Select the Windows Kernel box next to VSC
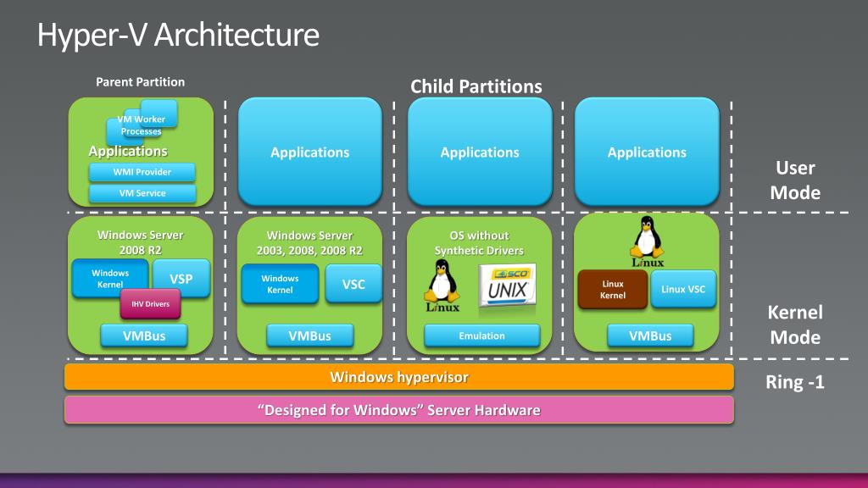Screen dimensions: 868x488 coord(280,284)
